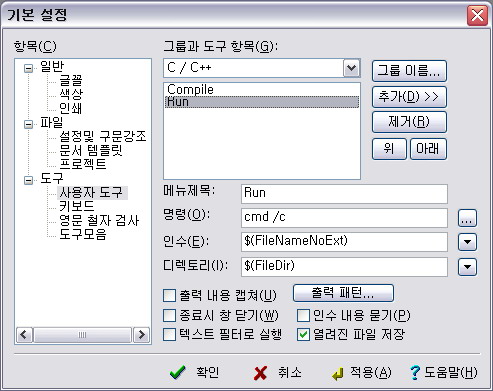The image size is (493, 391).
Task: Enable 출력 내용 캡쳐 checkbox
Action: [x=169, y=295]
